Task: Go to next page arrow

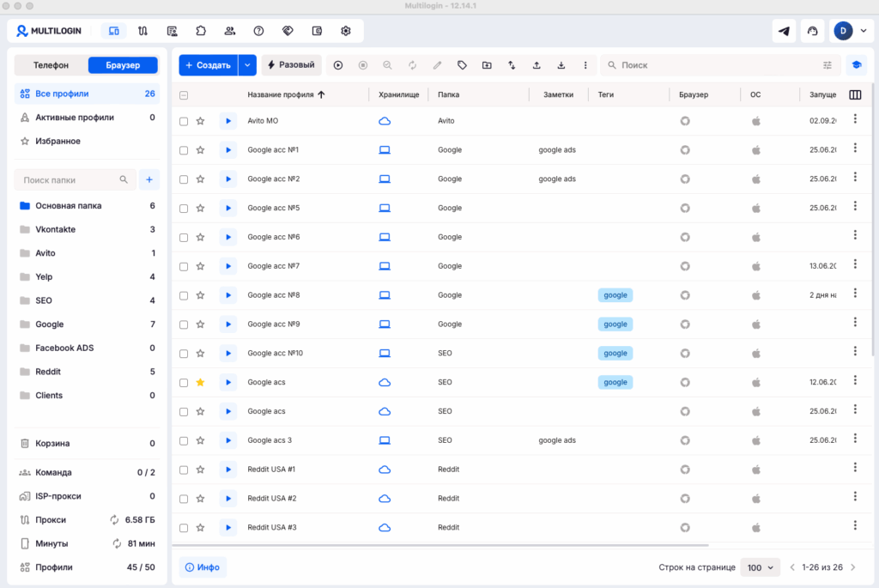Action: pyautogui.click(x=852, y=567)
